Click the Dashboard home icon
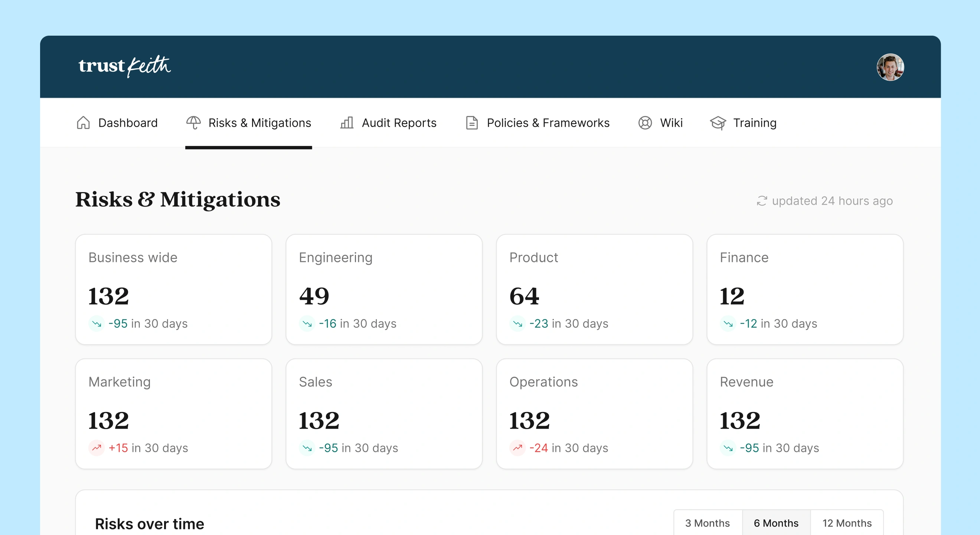This screenshot has width=980, height=535. [83, 123]
